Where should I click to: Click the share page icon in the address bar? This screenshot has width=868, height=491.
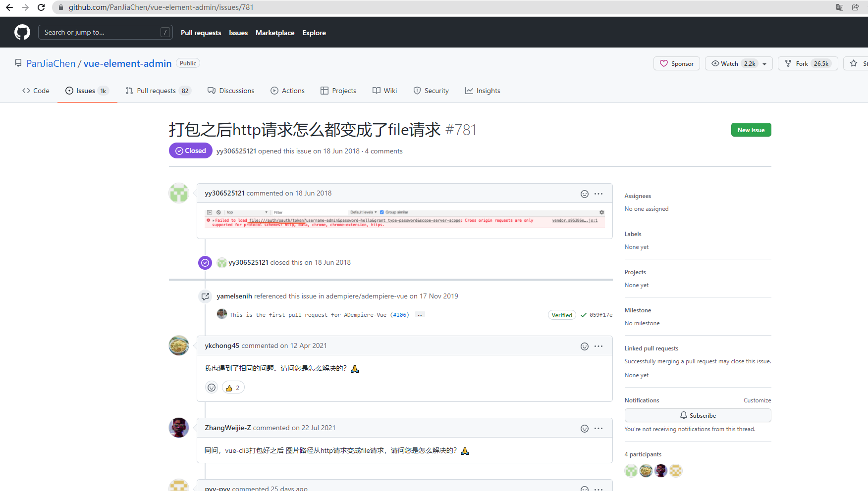(855, 7)
